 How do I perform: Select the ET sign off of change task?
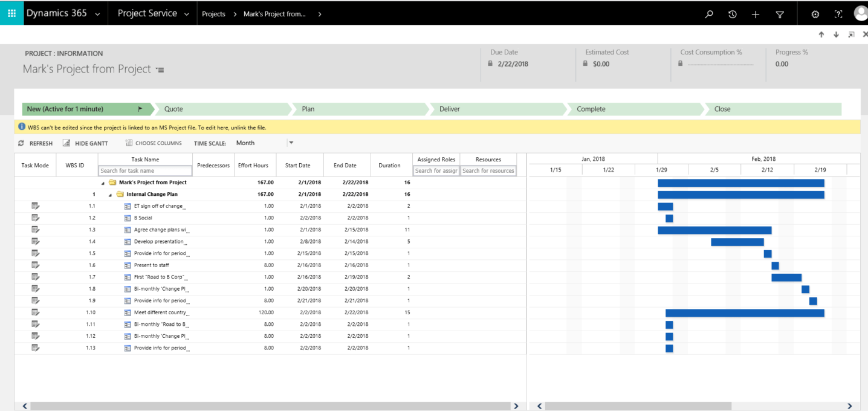click(x=160, y=206)
